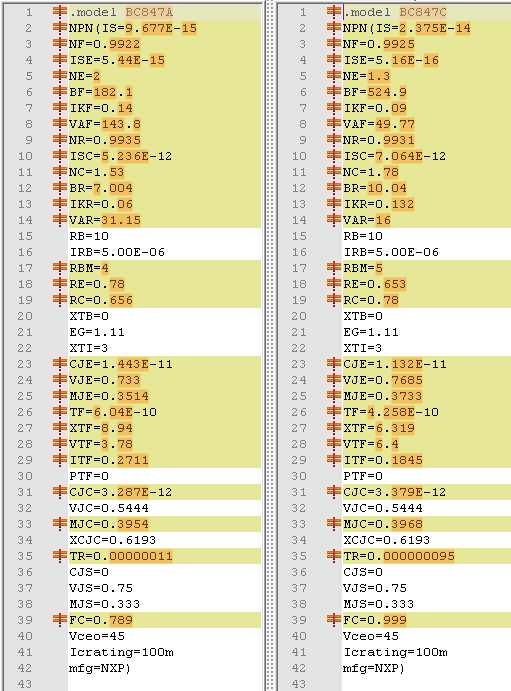Click RB=10 in the left pane
Viewport: 511px width, 691px height.
[x=89, y=236]
